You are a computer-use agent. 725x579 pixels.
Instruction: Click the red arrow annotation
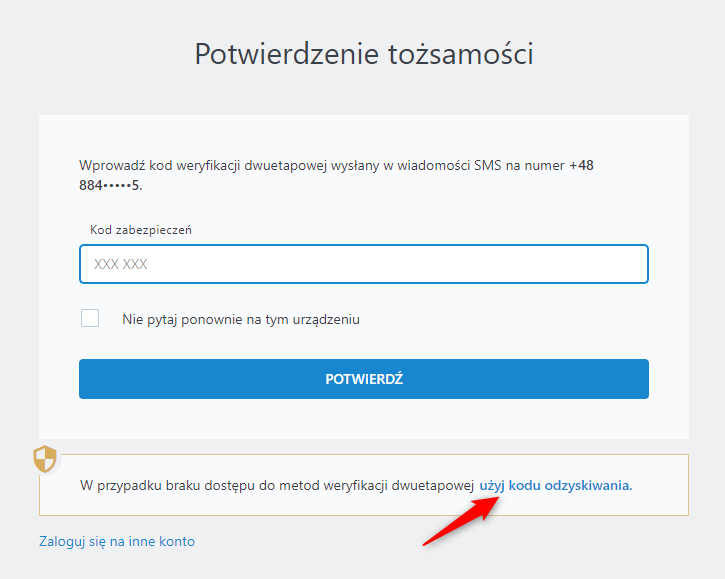[461, 521]
